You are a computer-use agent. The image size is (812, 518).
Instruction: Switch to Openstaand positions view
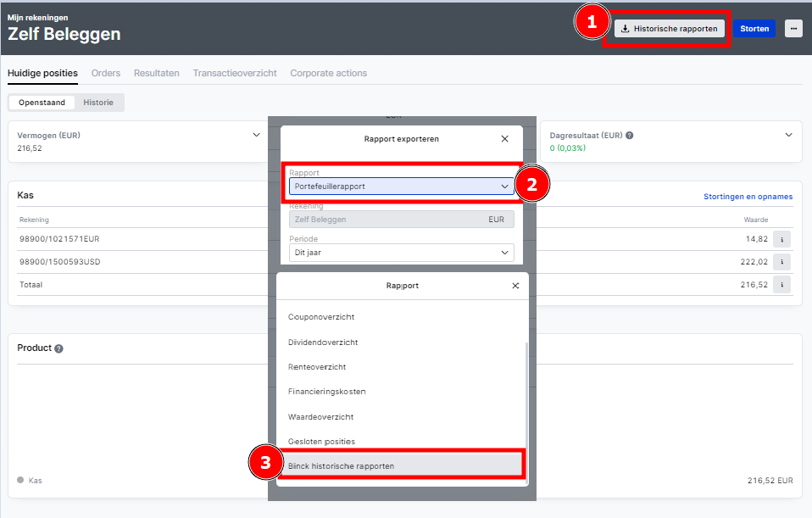coord(42,103)
